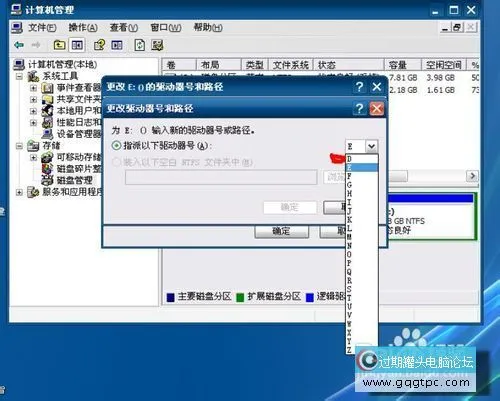Collapse the 存储 tree node
Image resolution: width=500 pixels, height=401 pixels.
pyautogui.click(x=19, y=146)
